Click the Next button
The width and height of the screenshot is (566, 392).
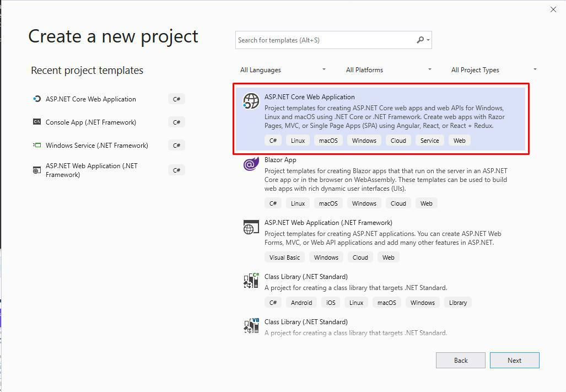pos(514,360)
